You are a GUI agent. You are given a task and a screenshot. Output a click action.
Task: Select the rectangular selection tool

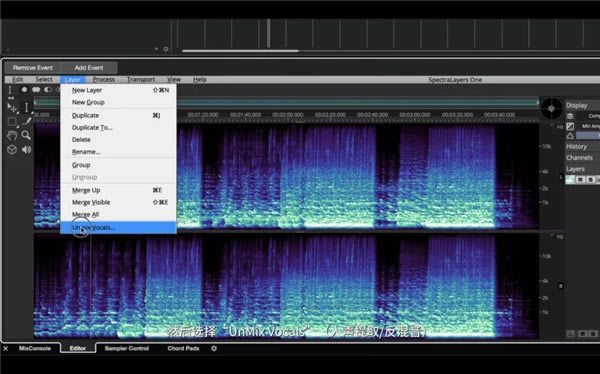tap(12, 122)
